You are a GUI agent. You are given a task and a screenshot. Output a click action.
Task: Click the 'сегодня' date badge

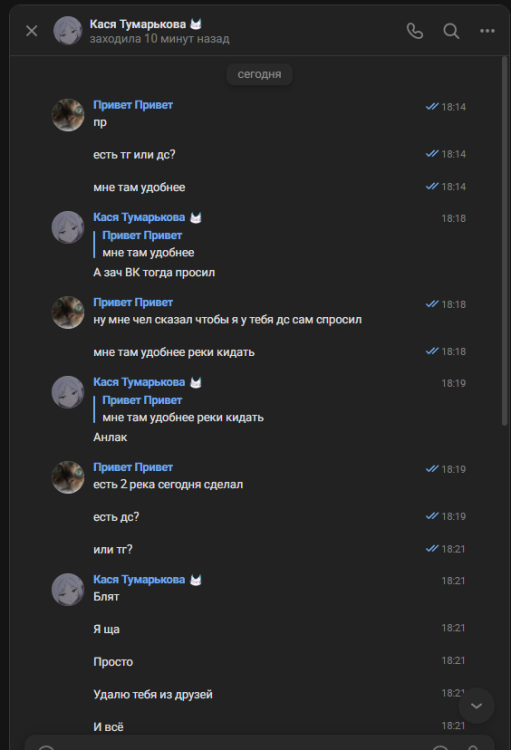click(259, 74)
